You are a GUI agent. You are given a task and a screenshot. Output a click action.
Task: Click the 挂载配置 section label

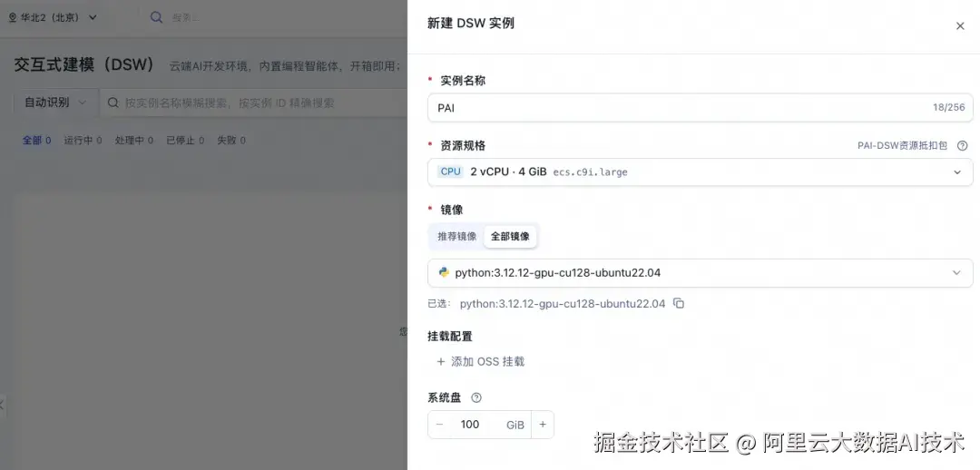click(x=450, y=337)
